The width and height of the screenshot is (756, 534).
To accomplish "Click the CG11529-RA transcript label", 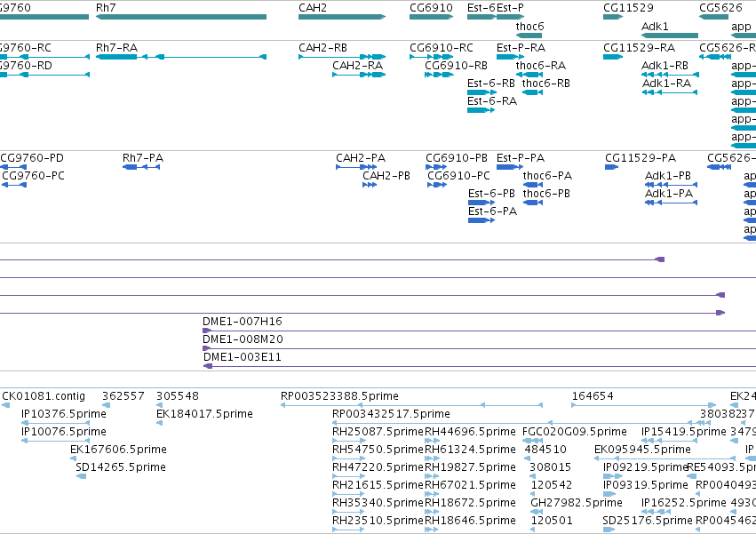I will (x=639, y=48).
